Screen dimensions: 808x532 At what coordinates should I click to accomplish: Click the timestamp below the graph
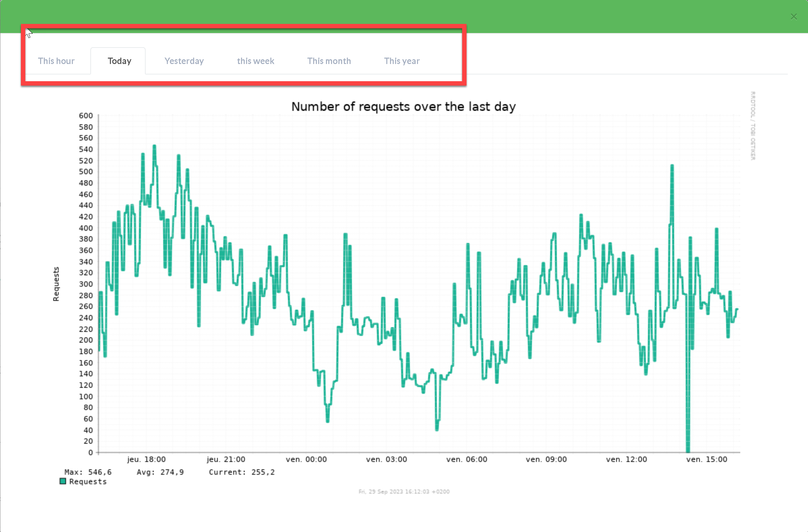[x=403, y=492]
